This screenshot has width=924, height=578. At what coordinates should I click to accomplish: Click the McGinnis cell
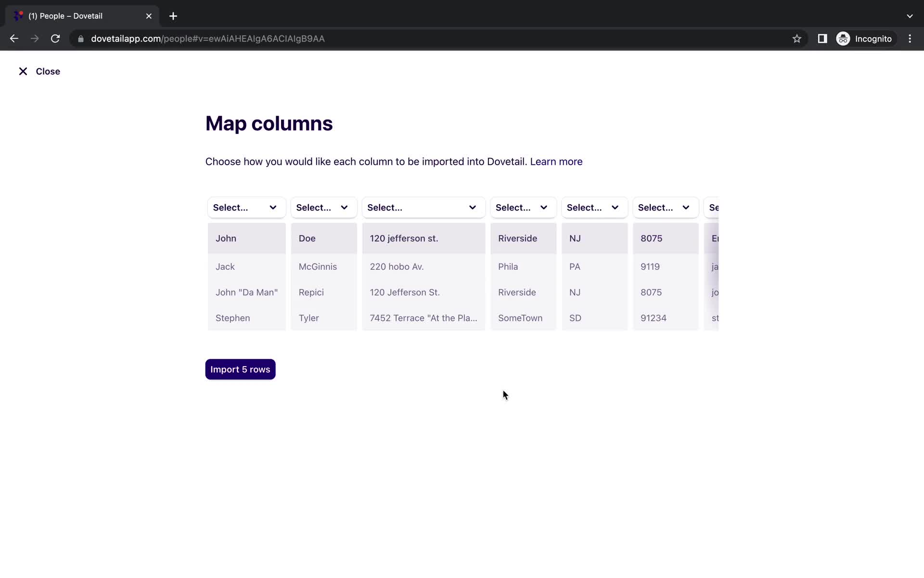click(324, 267)
